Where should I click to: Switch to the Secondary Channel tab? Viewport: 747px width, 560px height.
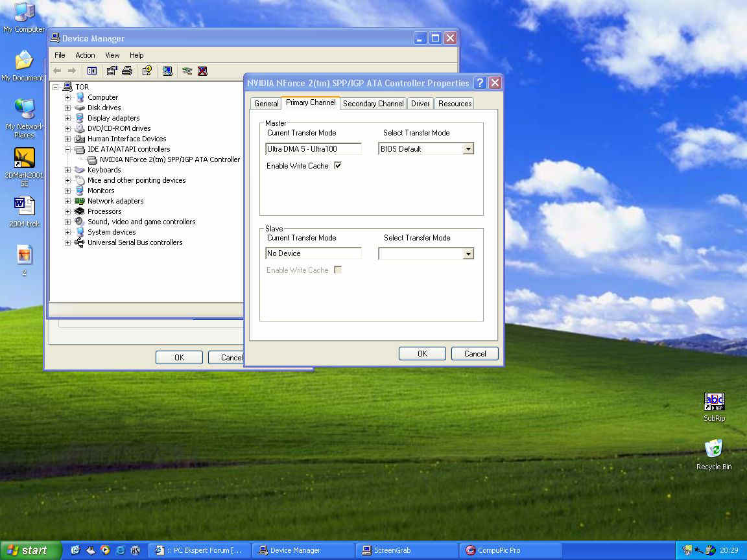point(373,104)
